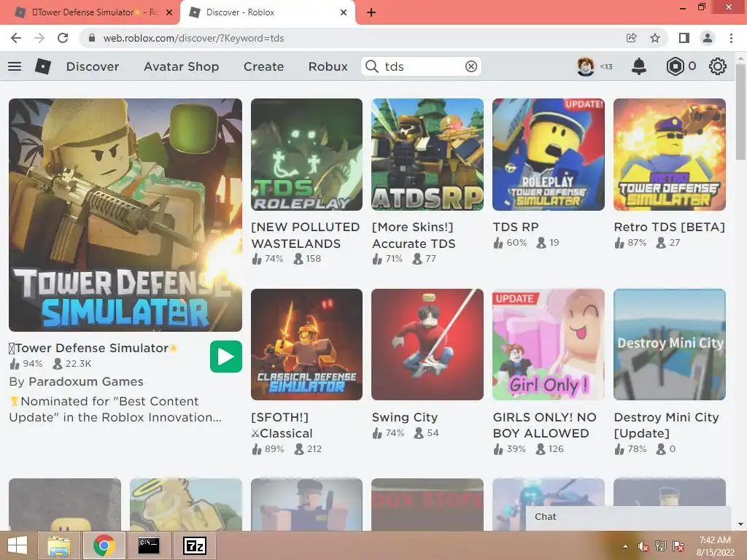Click the TDS RP title

coord(516,227)
